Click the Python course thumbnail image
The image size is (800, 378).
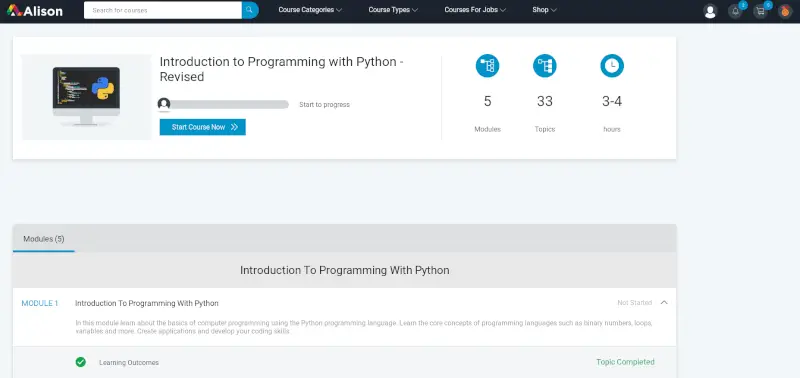point(87,97)
